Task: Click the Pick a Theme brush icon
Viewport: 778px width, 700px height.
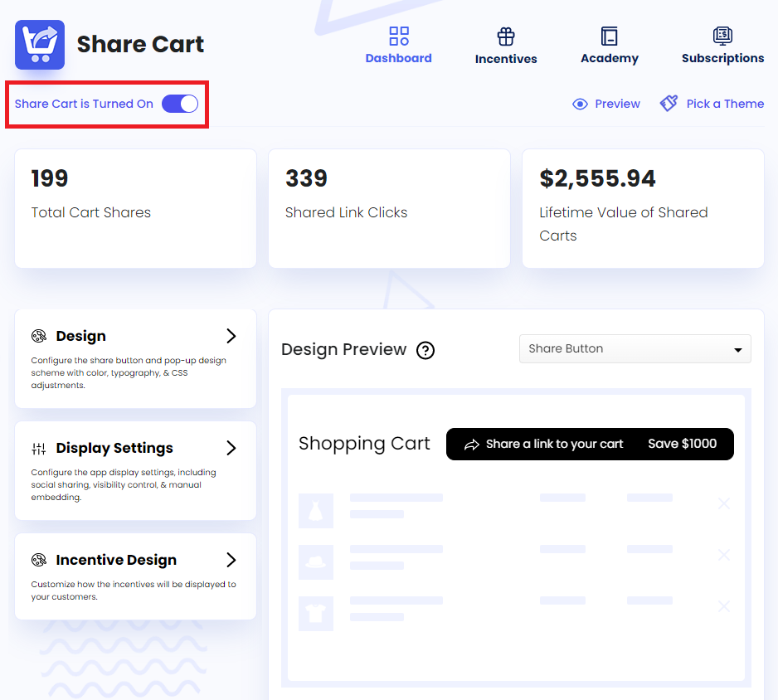Action: pyautogui.click(x=669, y=103)
